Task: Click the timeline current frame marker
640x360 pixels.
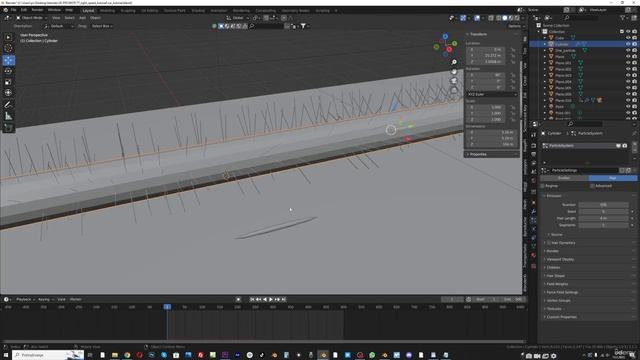Action: coord(167,307)
